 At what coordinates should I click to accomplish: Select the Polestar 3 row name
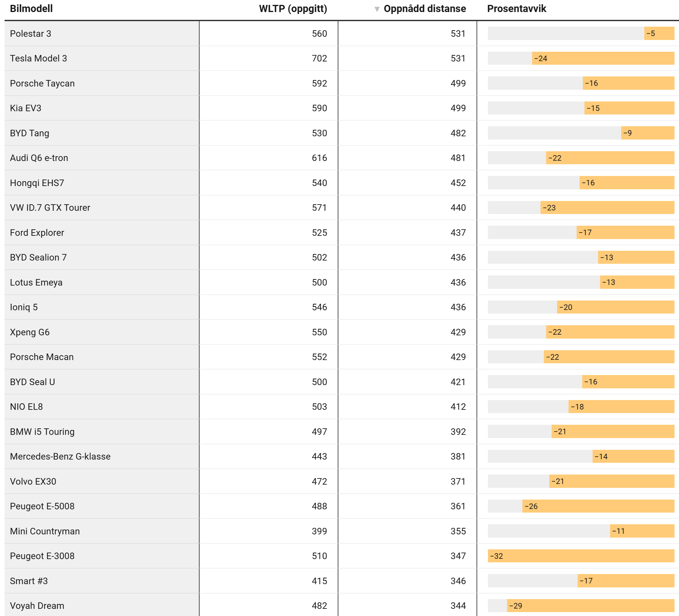(31, 34)
